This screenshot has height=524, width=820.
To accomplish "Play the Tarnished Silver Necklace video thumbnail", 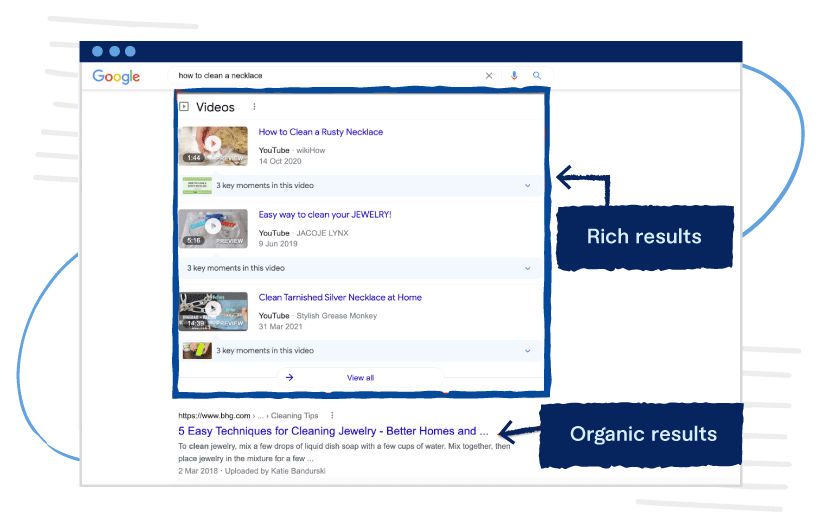I will click(x=213, y=311).
